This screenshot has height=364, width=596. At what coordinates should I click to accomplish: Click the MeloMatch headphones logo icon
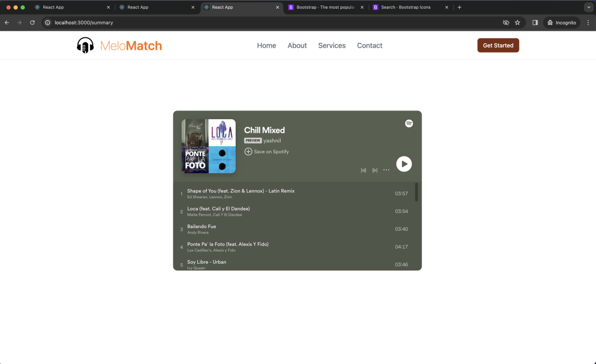click(x=85, y=45)
